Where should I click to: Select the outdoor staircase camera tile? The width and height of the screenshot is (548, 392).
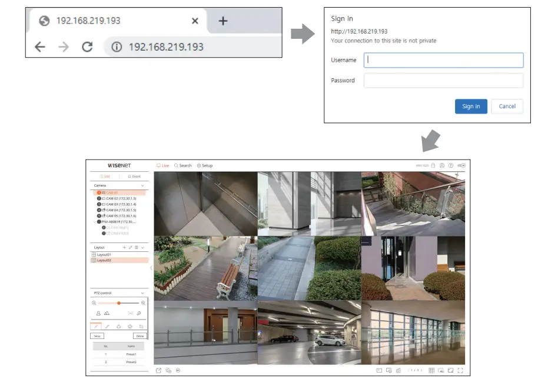(x=413, y=204)
